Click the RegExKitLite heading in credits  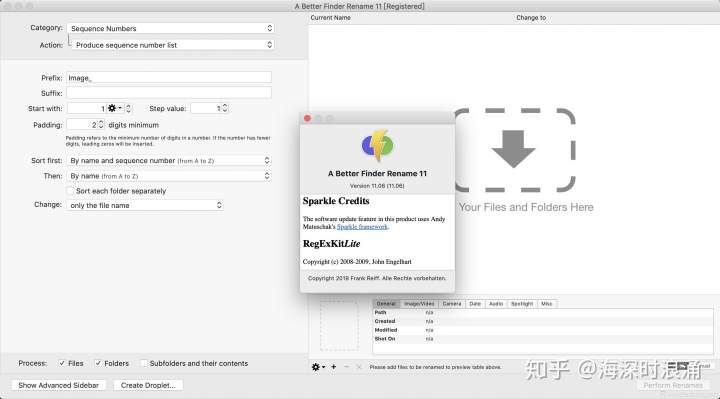tap(331, 244)
